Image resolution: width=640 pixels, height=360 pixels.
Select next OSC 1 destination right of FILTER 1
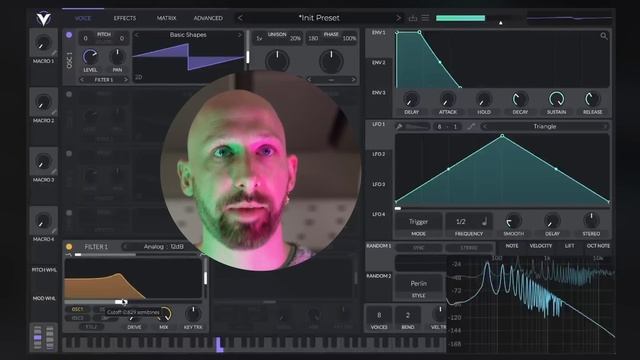(125, 80)
